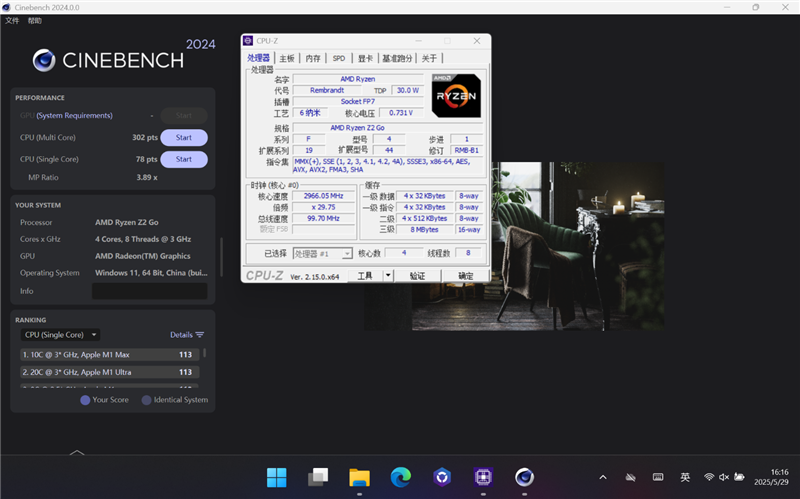Close the CPU-Z window
Viewport: 800px width, 499px height.
click(x=477, y=41)
